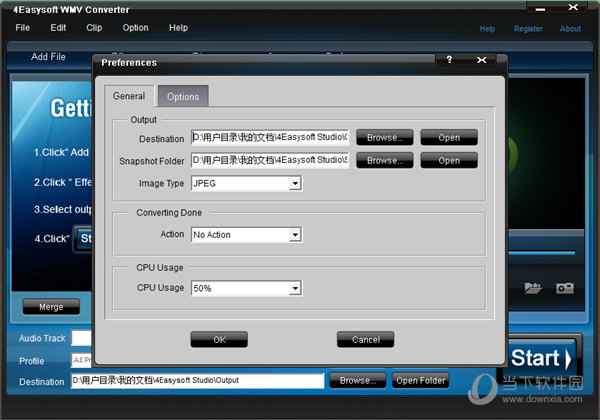
Task: Browse for Snapshot Folder location
Action: point(385,160)
